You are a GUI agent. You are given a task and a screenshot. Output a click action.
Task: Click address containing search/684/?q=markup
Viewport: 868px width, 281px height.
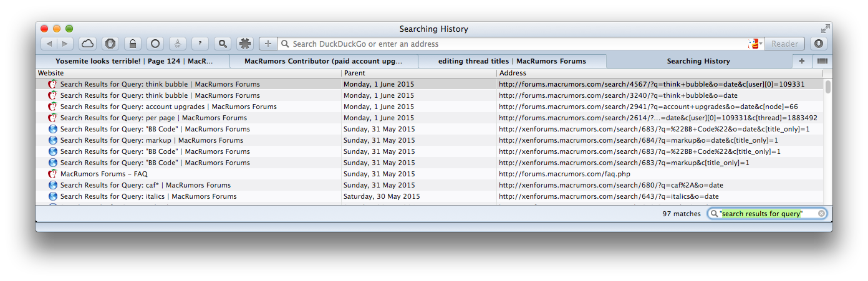pos(639,140)
